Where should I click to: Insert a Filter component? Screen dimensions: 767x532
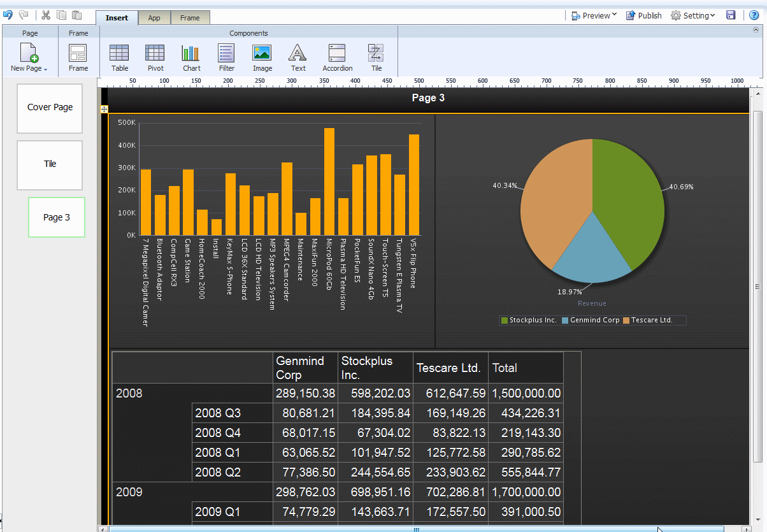click(227, 58)
